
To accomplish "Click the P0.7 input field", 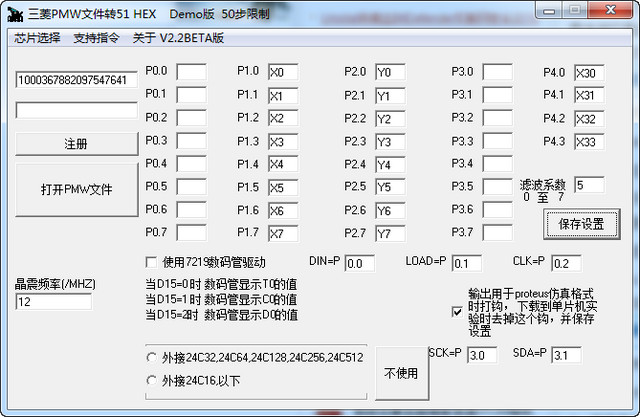I will [x=191, y=233].
